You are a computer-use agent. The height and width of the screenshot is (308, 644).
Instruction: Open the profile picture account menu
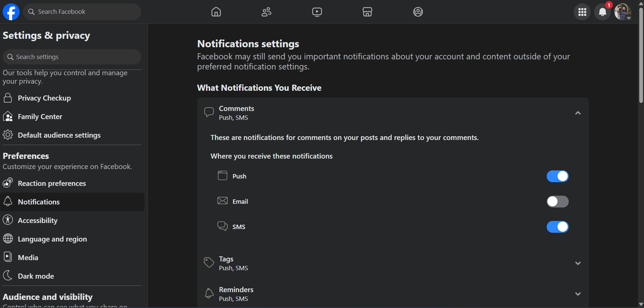(623, 12)
